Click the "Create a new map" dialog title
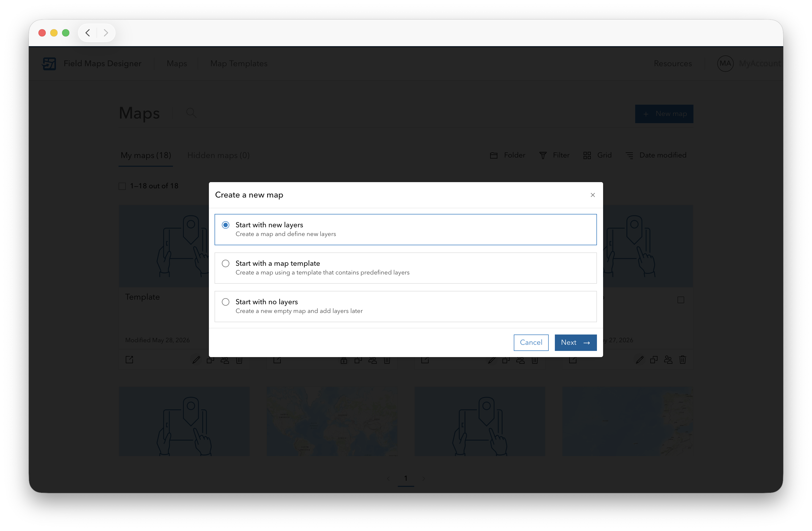 [x=249, y=195]
